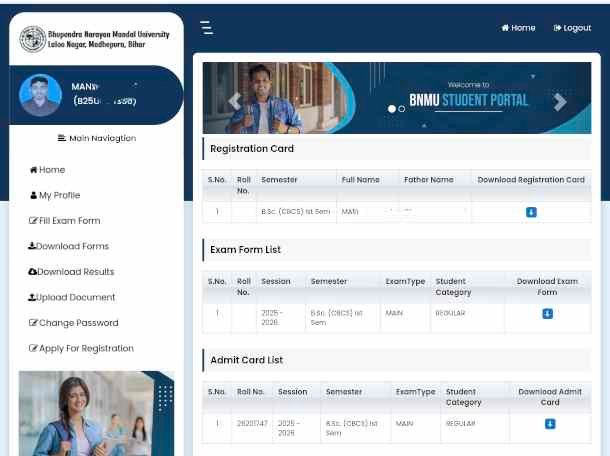Click the MAIN exam type in Admit Card List
The height and width of the screenshot is (456, 610).
click(405, 423)
